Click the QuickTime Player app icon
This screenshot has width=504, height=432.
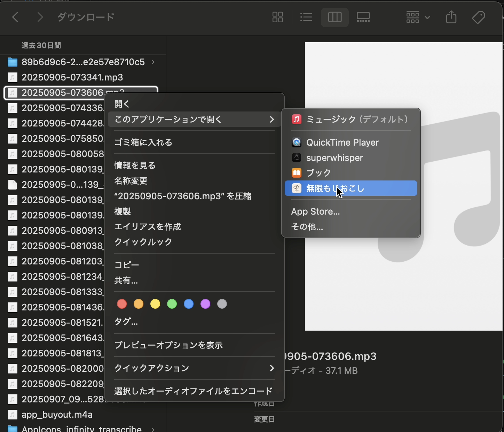coord(296,142)
